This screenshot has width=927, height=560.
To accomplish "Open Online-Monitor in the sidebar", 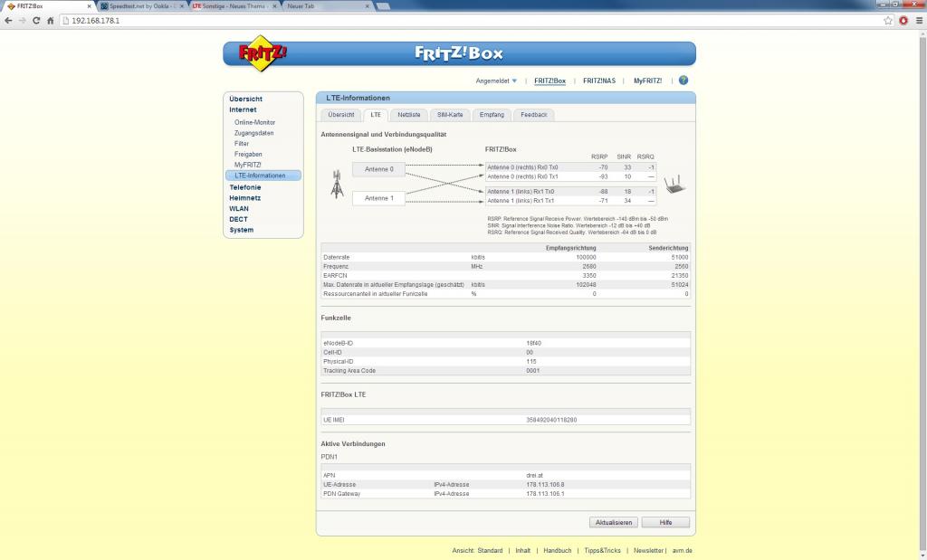I will coord(254,122).
